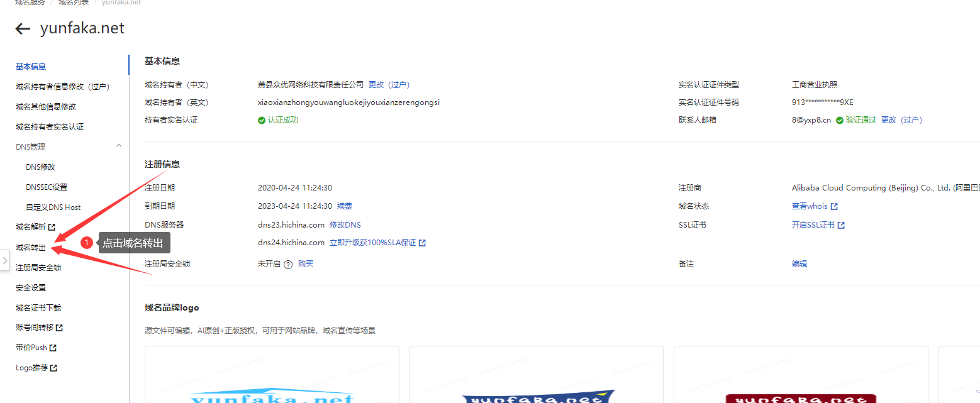The image size is (980, 403).
Task: Click external link icon after 立即升级获100%SLA保证
Action: pos(422,243)
